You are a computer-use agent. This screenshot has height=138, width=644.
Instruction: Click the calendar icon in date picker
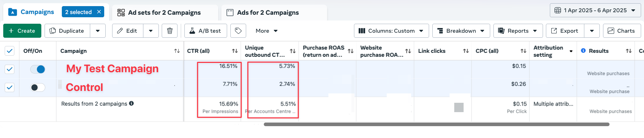coord(558,10)
